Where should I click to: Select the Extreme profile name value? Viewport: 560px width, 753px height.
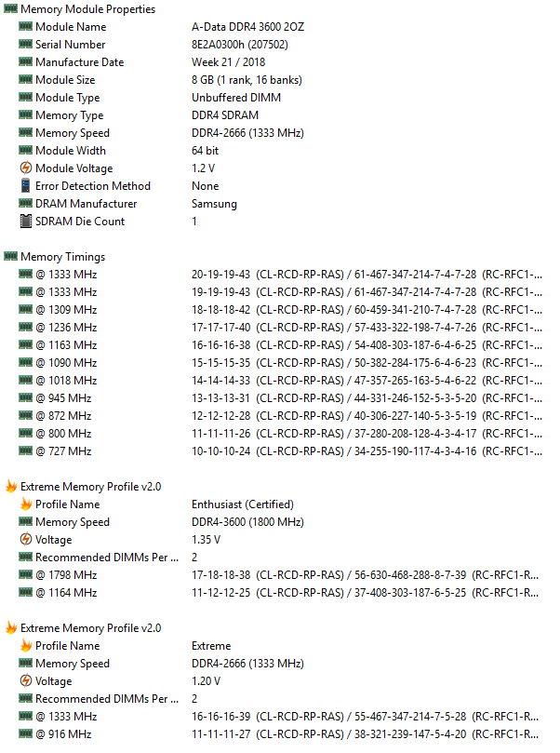[x=211, y=646]
